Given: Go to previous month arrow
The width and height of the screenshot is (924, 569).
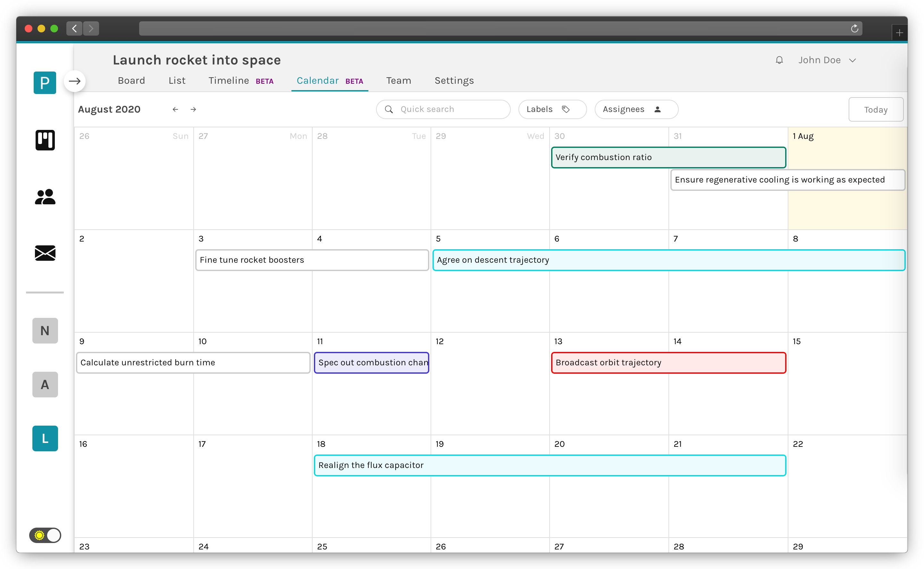Looking at the screenshot, I should (175, 109).
